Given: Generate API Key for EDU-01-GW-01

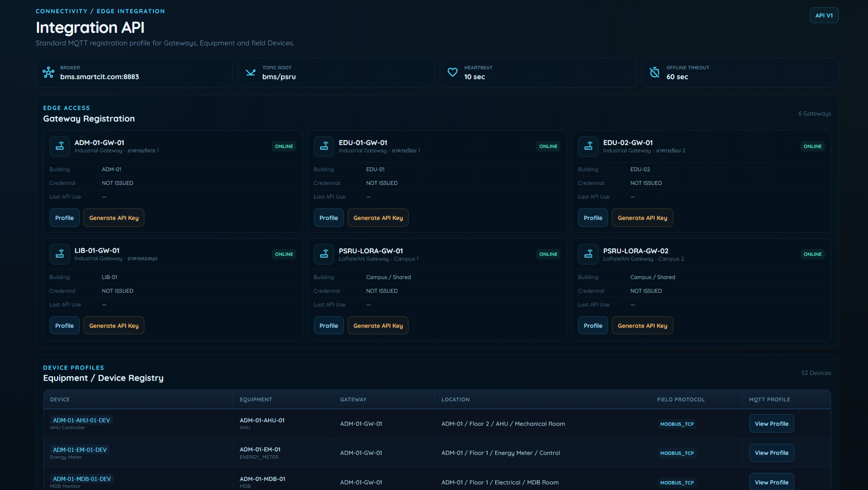Looking at the screenshot, I should coord(378,218).
